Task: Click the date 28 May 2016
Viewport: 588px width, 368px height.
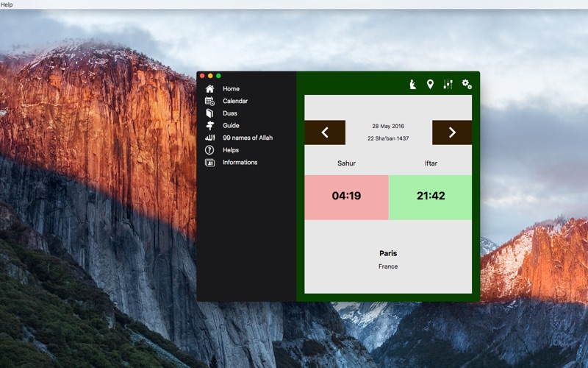Action: click(388, 126)
